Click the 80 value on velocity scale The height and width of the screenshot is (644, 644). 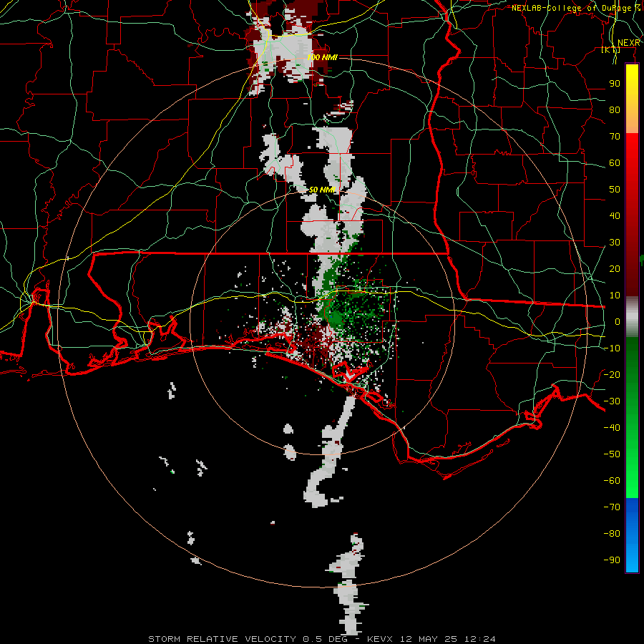[x=615, y=109]
